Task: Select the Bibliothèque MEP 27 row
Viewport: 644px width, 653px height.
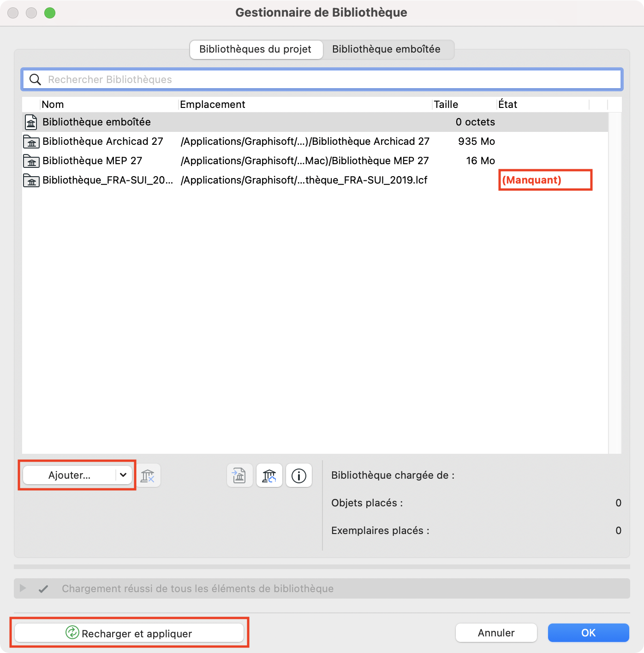Action: tap(315, 161)
